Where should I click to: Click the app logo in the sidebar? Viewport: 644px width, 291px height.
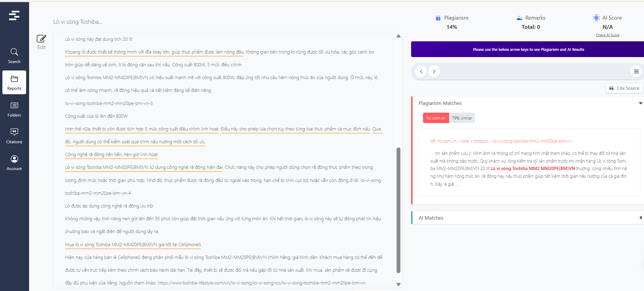(x=14, y=15)
